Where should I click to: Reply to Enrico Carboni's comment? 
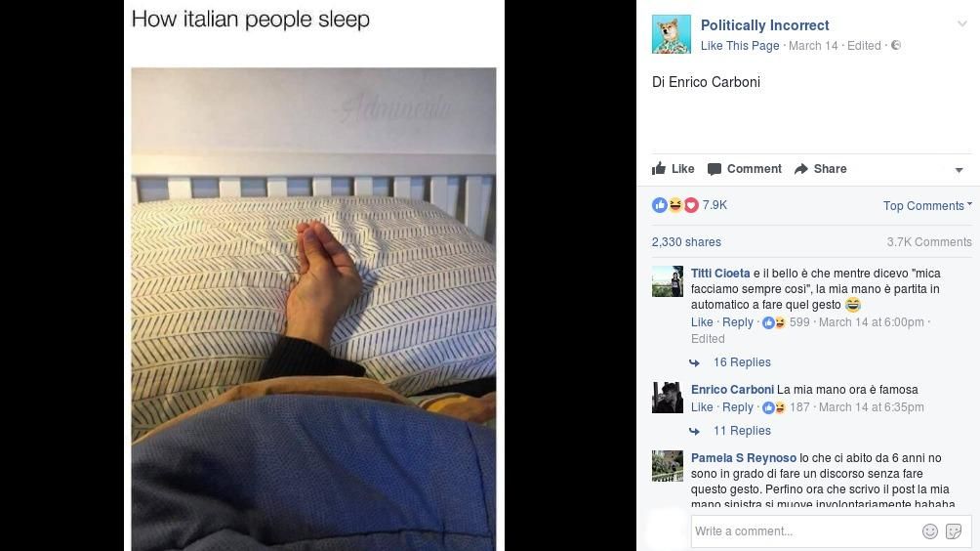(x=738, y=407)
